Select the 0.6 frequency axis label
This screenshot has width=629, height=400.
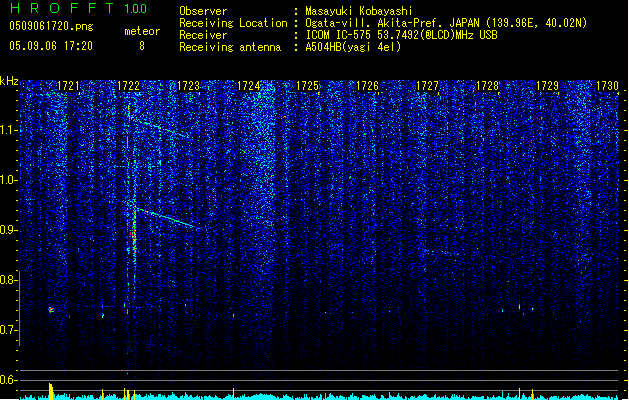coord(8,380)
